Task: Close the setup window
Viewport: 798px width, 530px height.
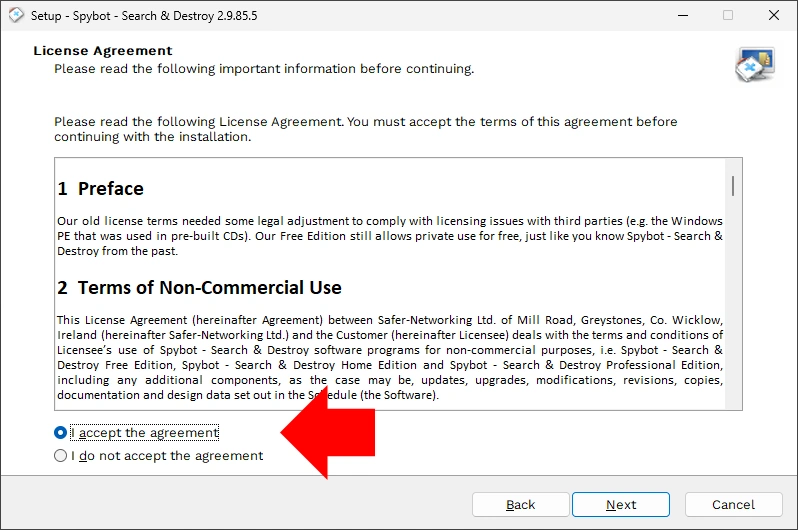Action: 774,15
